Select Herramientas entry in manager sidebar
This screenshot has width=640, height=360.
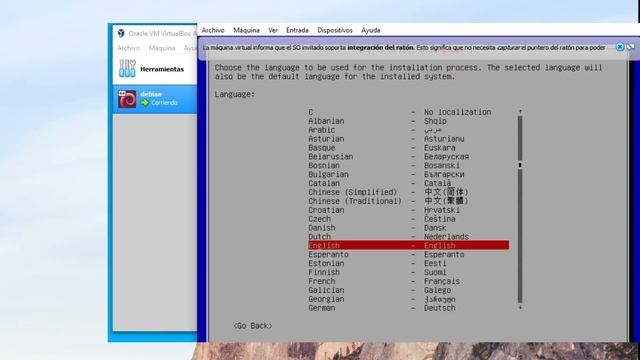coord(155,69)
